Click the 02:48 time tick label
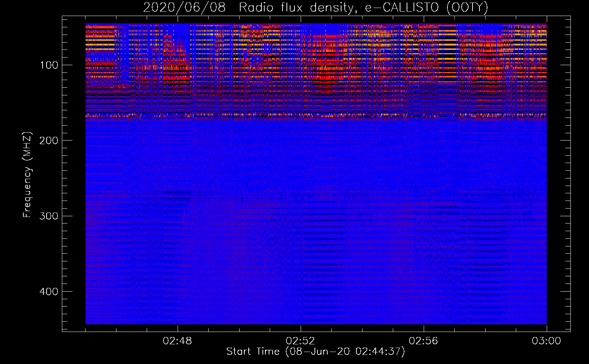Screen dimensions: 589x364 tap(178, 341)
